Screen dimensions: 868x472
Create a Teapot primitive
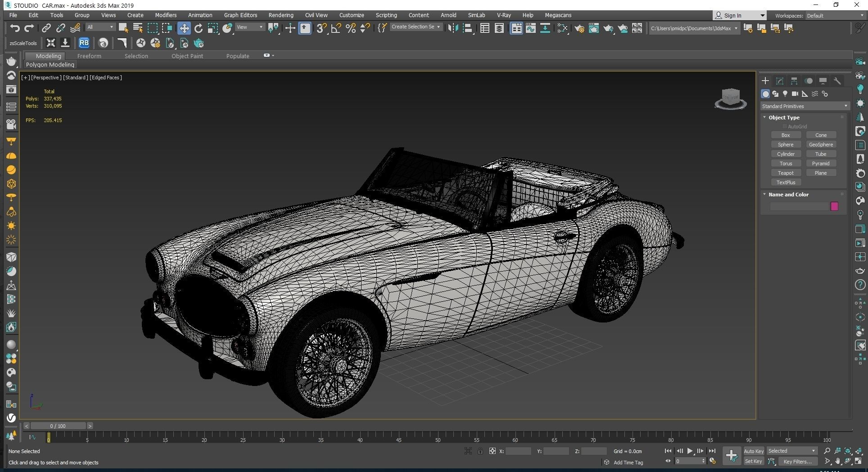pyautogui.click(x=786, y=173)
